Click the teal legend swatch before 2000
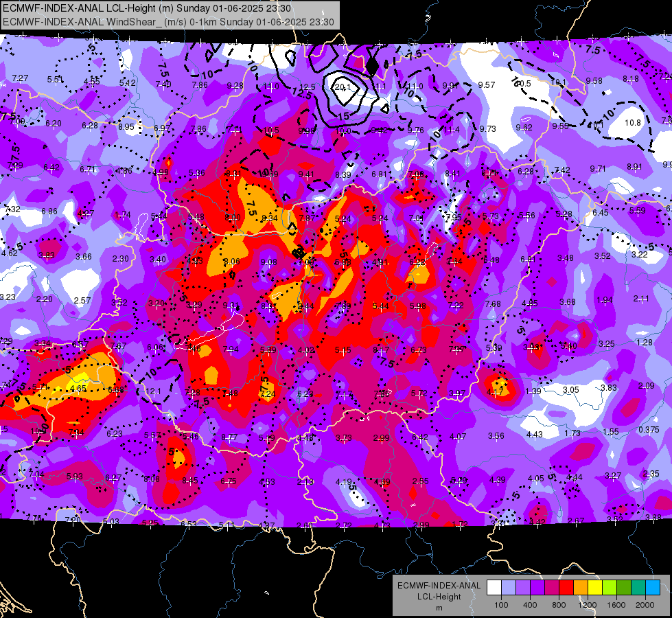The width and height of the screenshot is (672, 618). point(638,588)
